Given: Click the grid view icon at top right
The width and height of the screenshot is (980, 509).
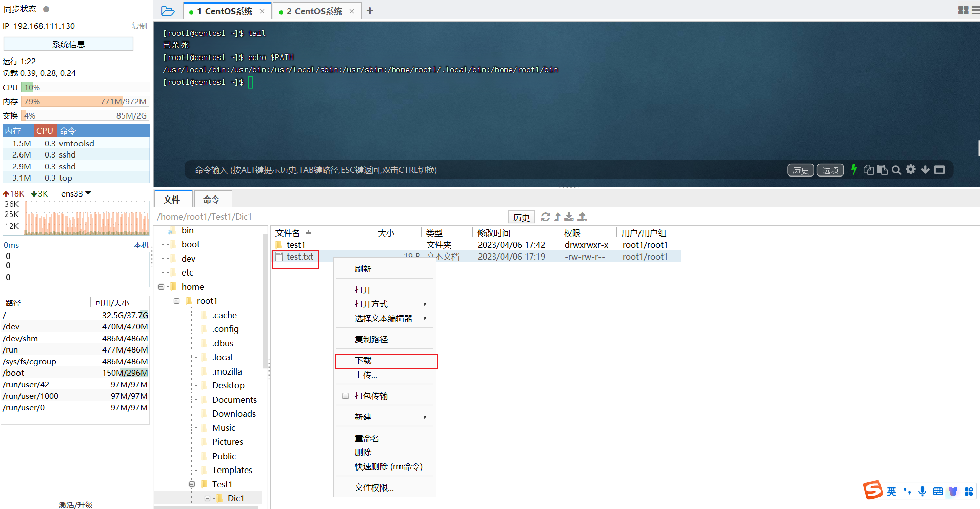Looking at the screenshot, I should 963,10.
